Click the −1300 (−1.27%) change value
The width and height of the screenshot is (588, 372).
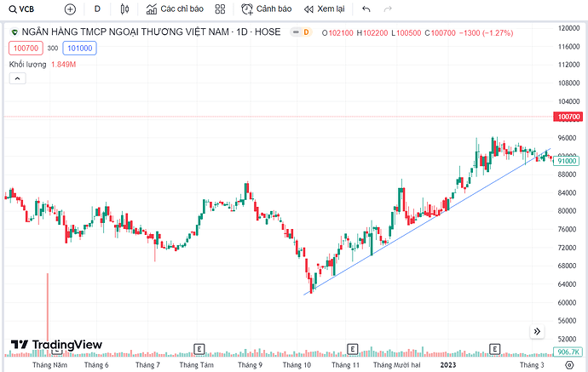pos(486,33)
